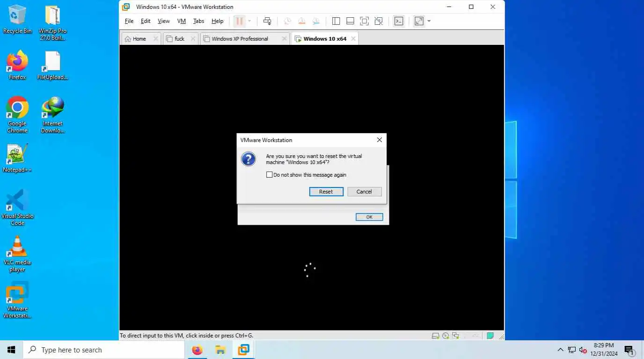Viewport: 644px width, 359px height.
Task: Toggle the library sidebar view icon
Action: point(336,21)
